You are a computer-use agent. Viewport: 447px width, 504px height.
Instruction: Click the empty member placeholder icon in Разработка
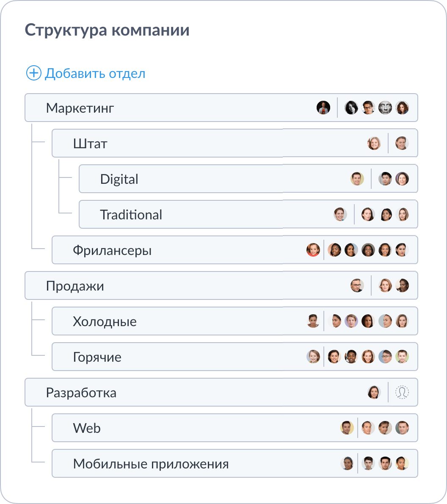(402, 392)
